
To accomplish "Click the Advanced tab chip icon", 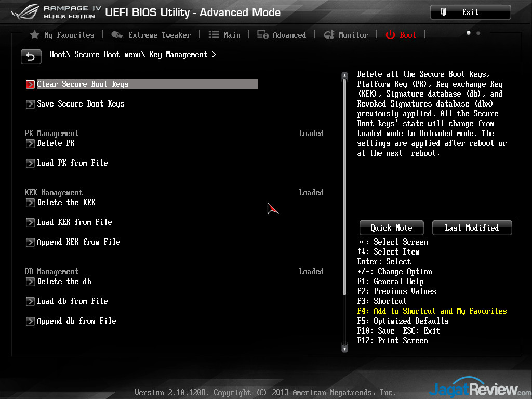I will (263, 35).
